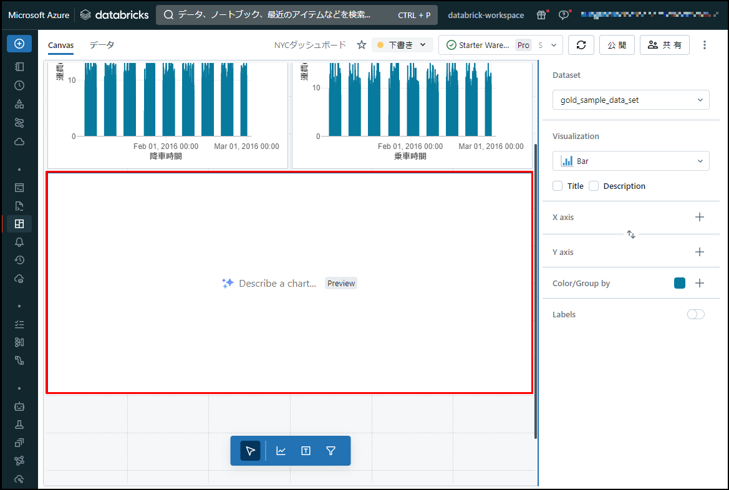This screenshot has width=729, height=490.
Task: Enable the Description checkbox
Action: 594,186
